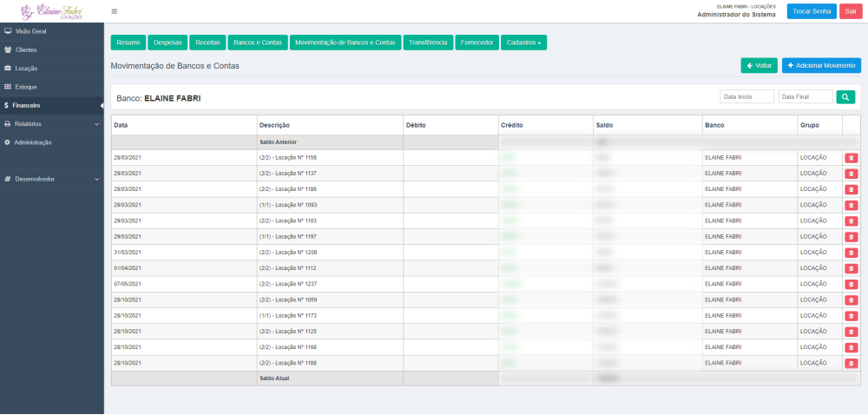Click the Banco column header
Viewport: 868px width, 415px height.
[750, 125]
